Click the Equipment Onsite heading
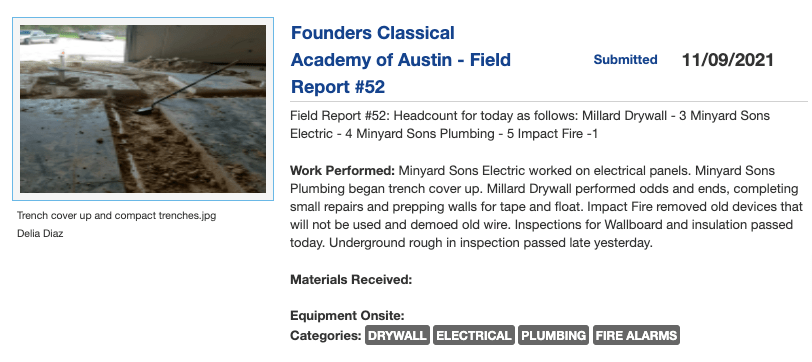812x362 pixels. pyautogui.click(x=347, y=316)
